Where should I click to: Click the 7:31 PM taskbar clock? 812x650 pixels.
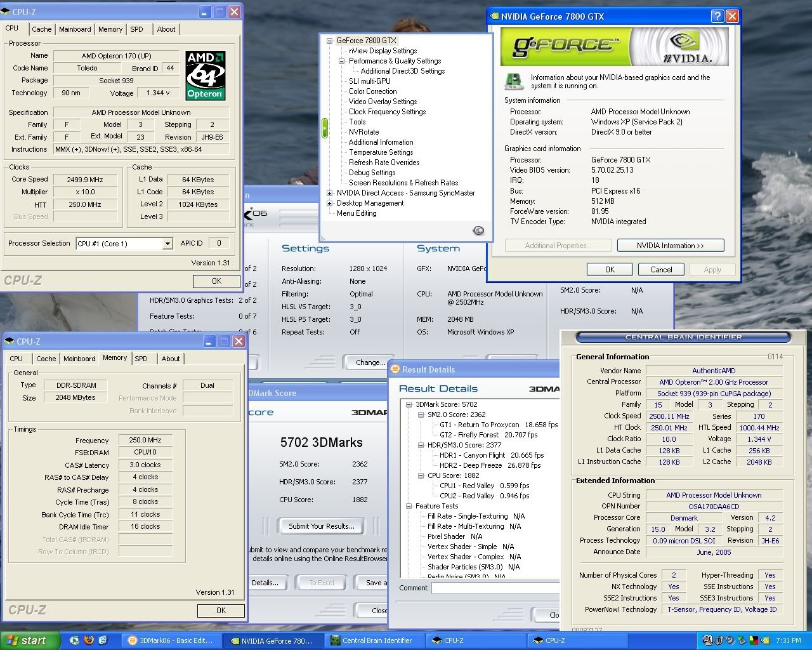point(788,640)
